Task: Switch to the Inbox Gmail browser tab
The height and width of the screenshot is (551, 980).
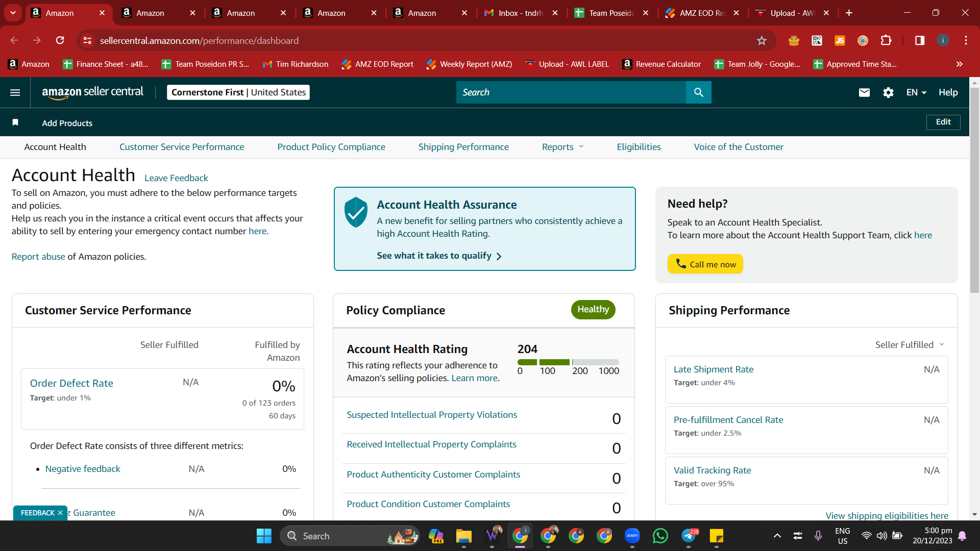Action: (x=521, y=13)
